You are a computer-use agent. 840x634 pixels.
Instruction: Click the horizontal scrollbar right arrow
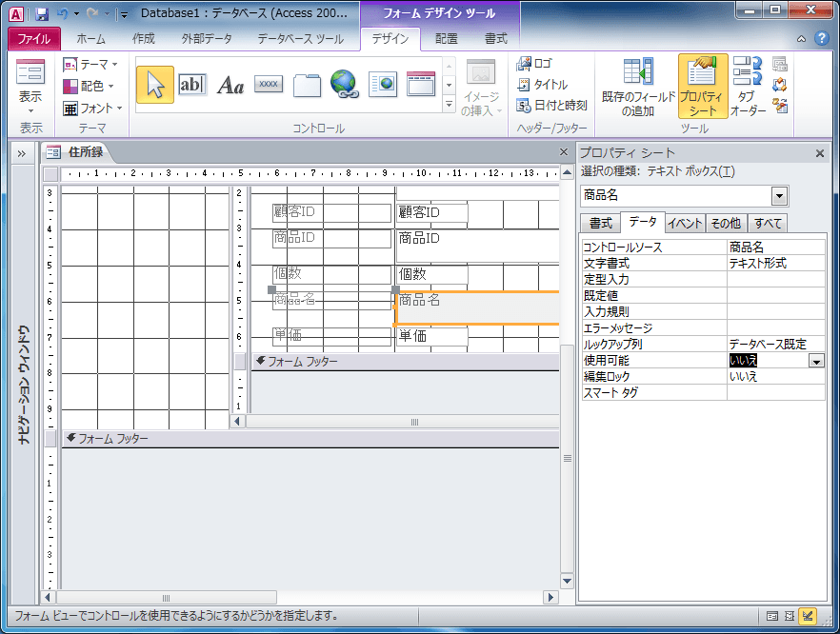click(x=550, y=598)
